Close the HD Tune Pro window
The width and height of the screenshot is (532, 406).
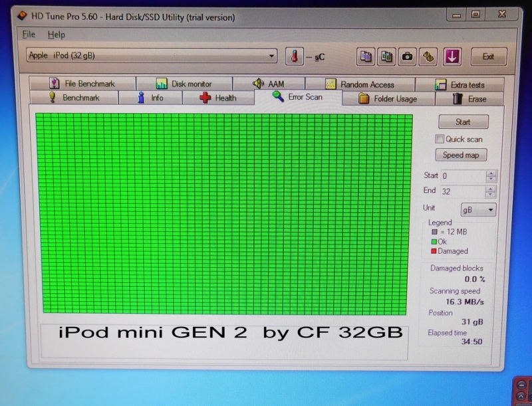tap(502, 14)
